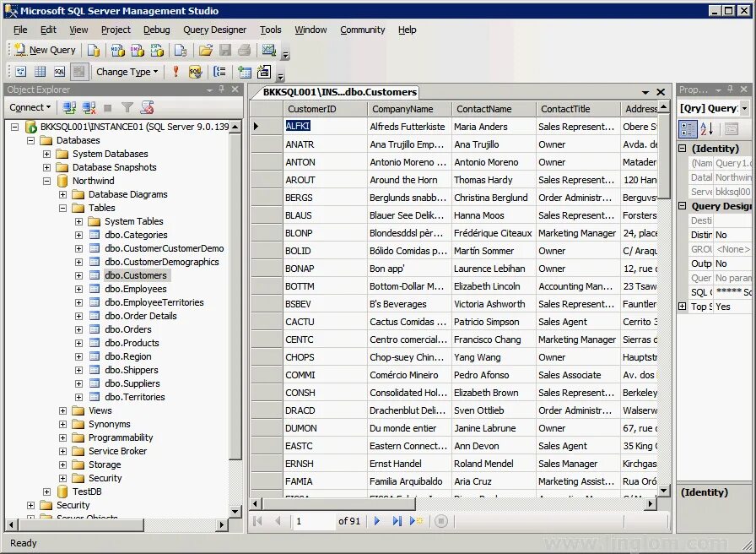Move to a new record
Image resolution: width=756 pixels, height=554 pixels.
(x=416, y=521)
